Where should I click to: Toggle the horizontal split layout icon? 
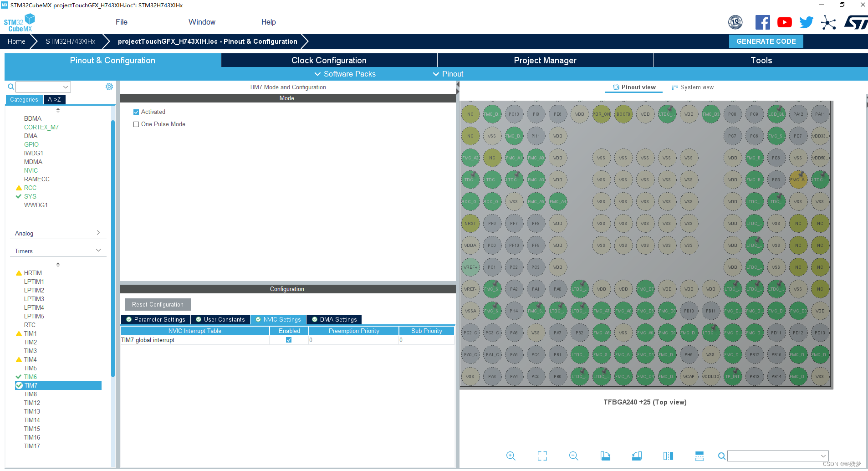pyautogui.click(x=700, y=456)
